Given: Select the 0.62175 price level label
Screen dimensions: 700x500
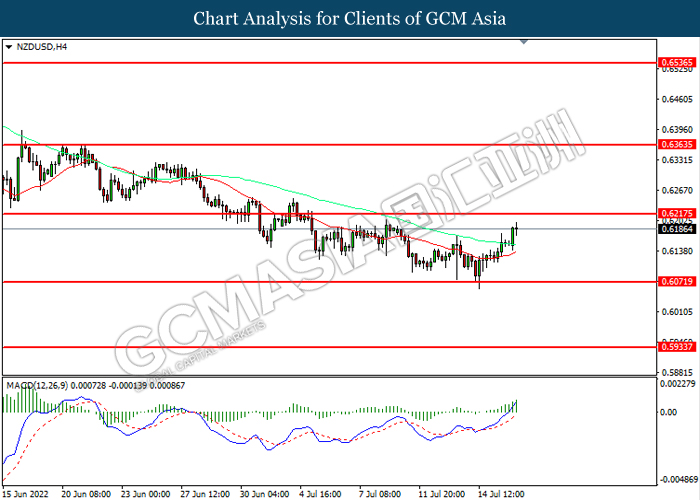Looking at the screenshot, I should [677, 213].
